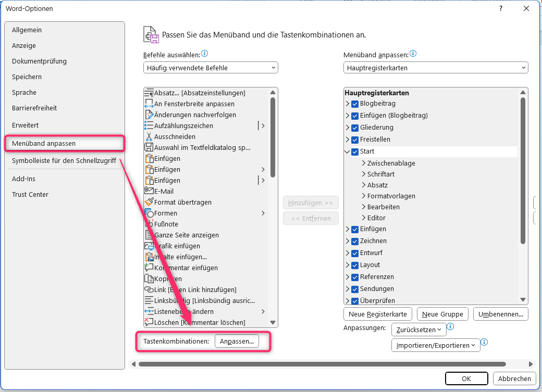Screen dimensions: 542x392
Task: Confirm with the OK button
Action: pos(466,378)
